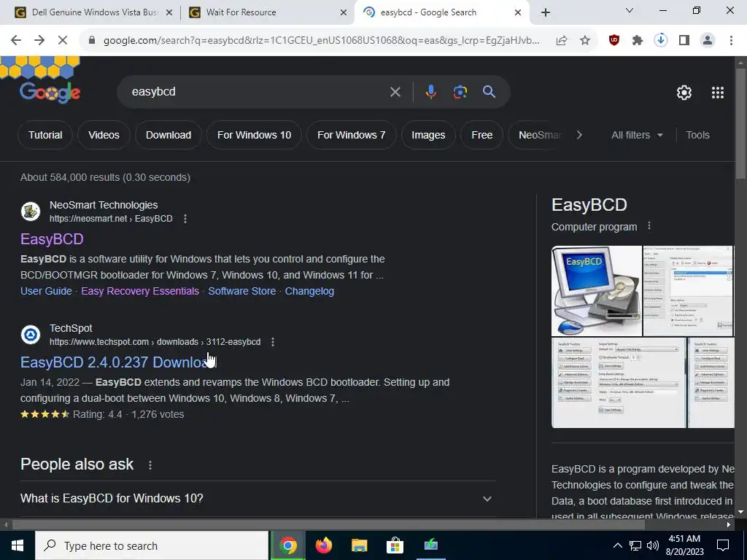Select the Free filter chip

[482, 135]
